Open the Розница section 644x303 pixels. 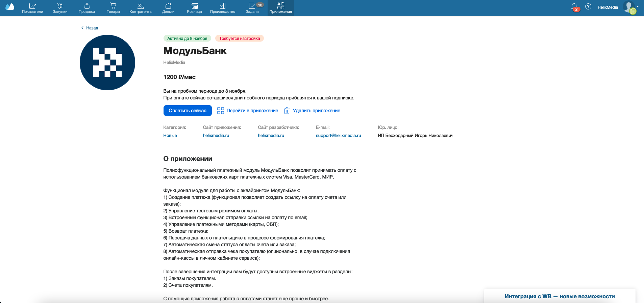[x=195, y=8]
